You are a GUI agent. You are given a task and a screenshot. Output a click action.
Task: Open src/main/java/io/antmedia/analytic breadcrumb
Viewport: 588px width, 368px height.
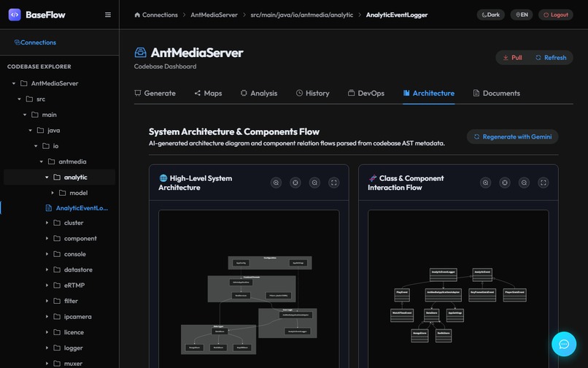tap(302, 15)
